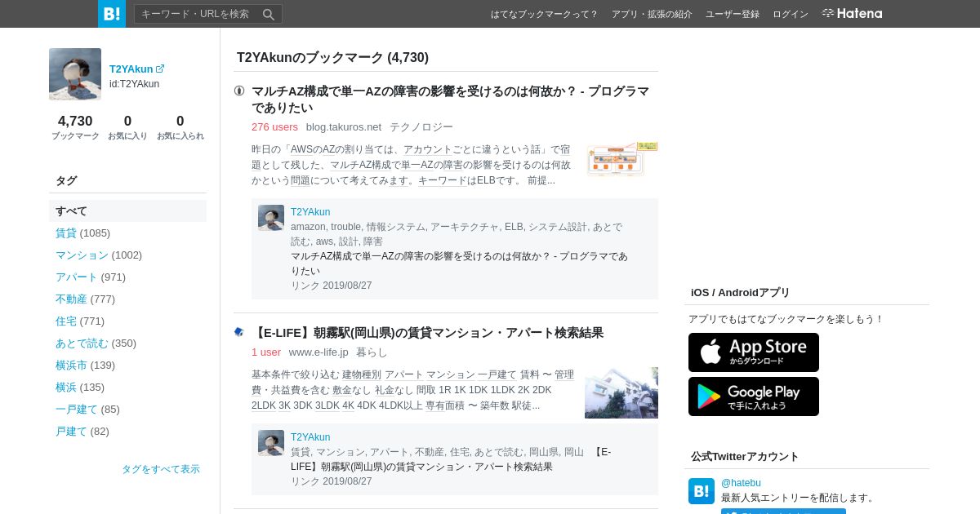980x514 pixels.
Task: Filter by 不動産 tag
Action: coord(71,299)
